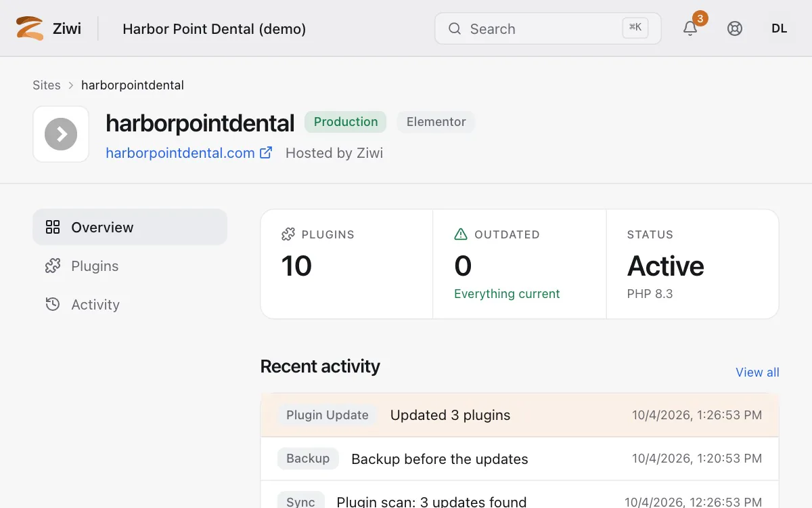This screenshot has height=508, width=812.
Task: Click the external link icon beside harborpointdental.com
Action: (267, 152)
